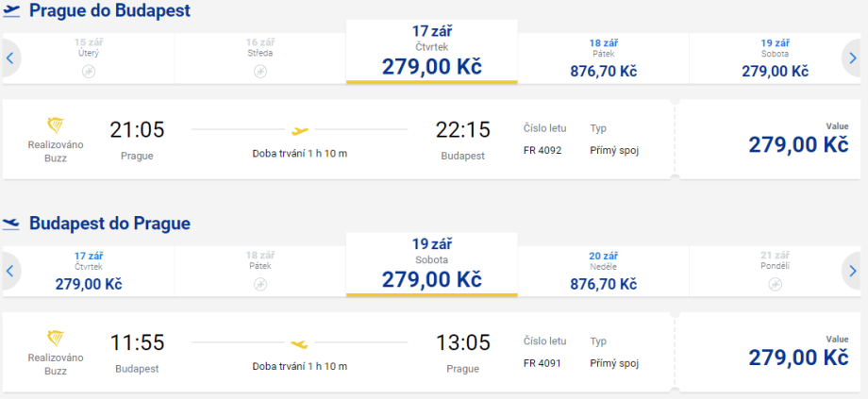Click the returning plane icon beside Budapest do Prague

(11, 224)
